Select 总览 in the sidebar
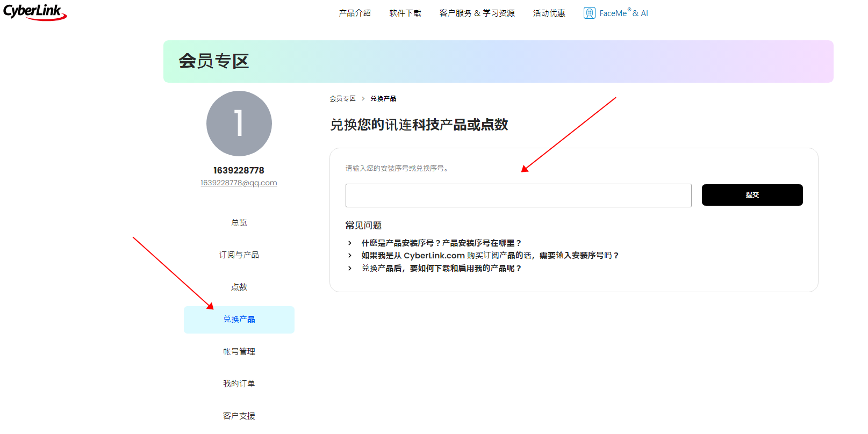This screenshot has height=434, width=868. (239, 222)
